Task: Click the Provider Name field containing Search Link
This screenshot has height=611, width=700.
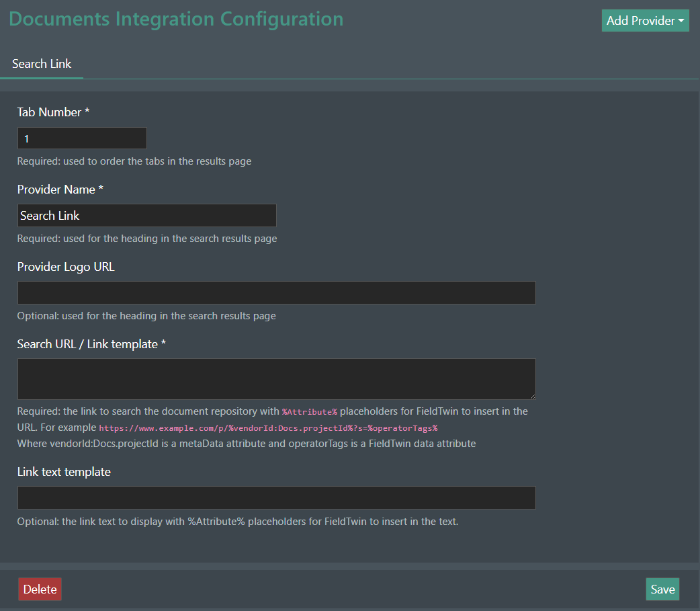Action: 146,215
